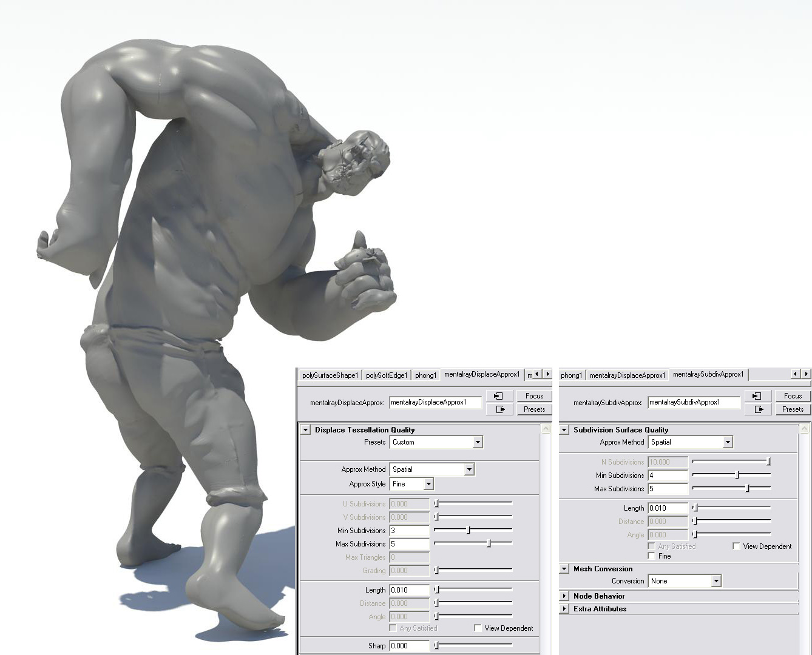812x655 pixels.
Task: Click Length field in subdiv panel
Action: (668, 508)
